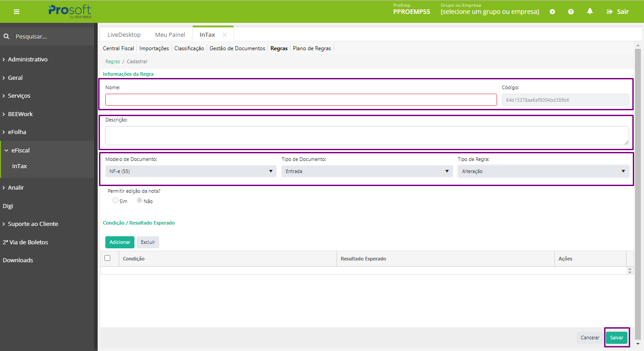Expand the Administrativo sidebar menu
644x351 pixels.
[x=28, y=59]
